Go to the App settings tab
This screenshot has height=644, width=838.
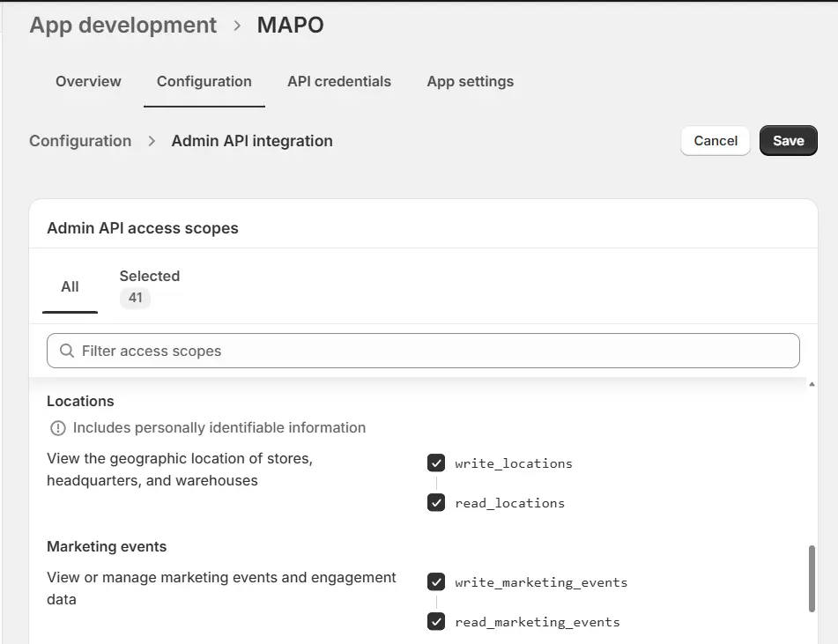click(x=470, y=81)
